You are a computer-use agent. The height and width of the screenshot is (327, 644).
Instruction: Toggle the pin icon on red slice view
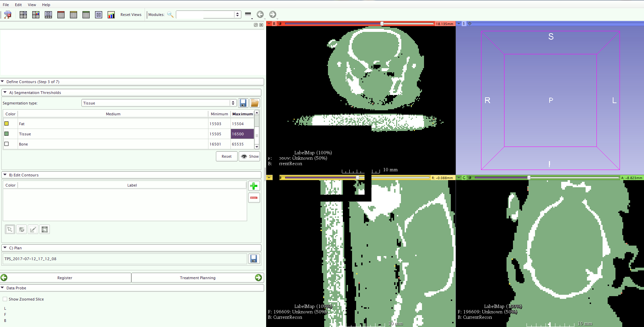pyautogui.click(x=269, y=24)
